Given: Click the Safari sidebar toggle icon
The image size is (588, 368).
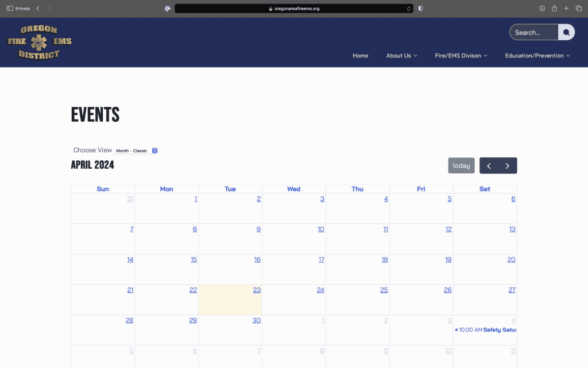Looking at the screenshot, I should coord(10,9).
